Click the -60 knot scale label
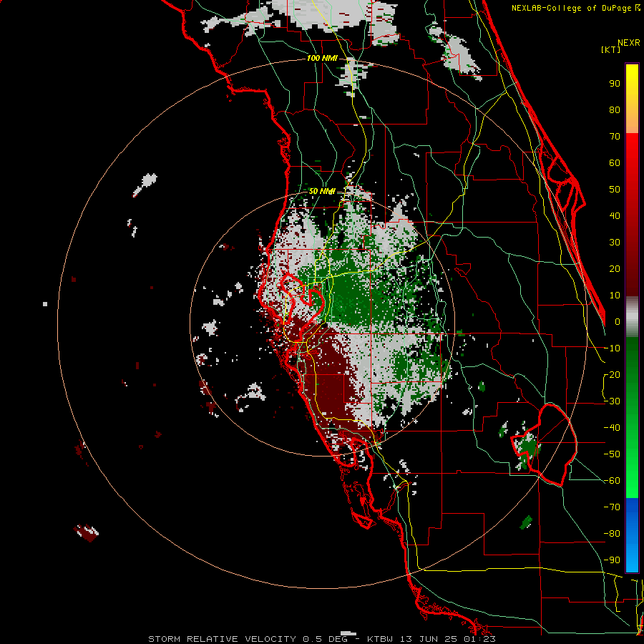Screen dimensions: 644x644 612,481
